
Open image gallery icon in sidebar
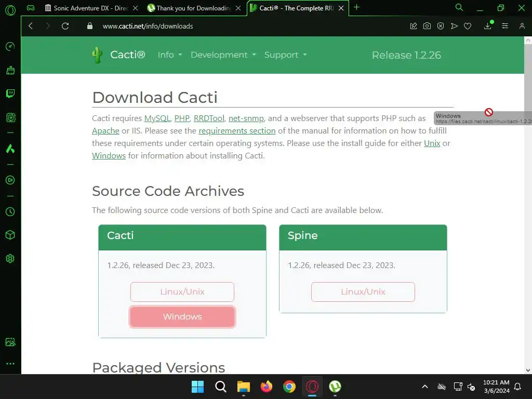coord(10,342)
